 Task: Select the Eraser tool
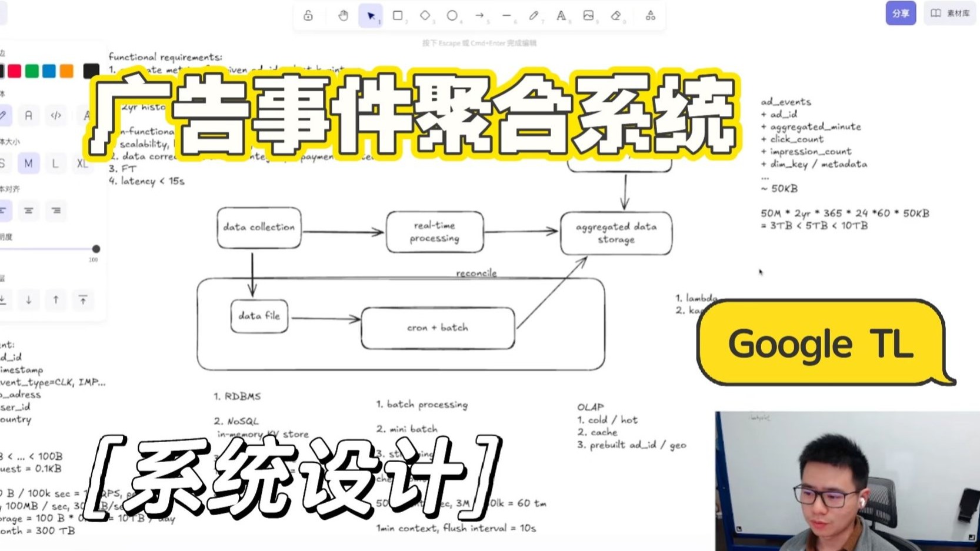coord(616,16)
